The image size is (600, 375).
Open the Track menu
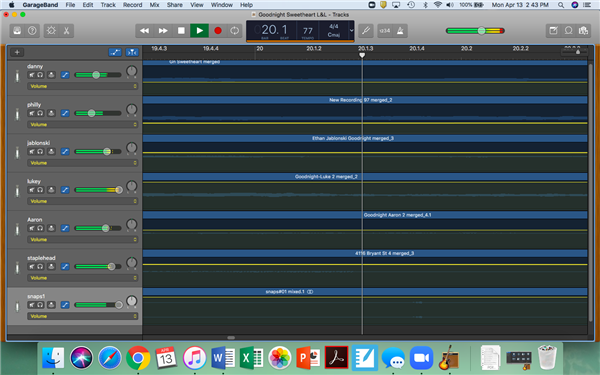pos(108,5)
